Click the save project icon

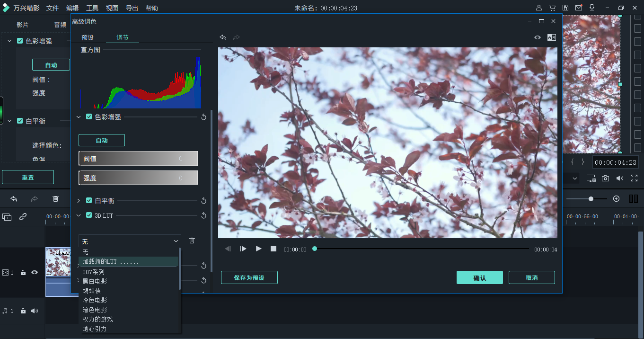(565, 8)
